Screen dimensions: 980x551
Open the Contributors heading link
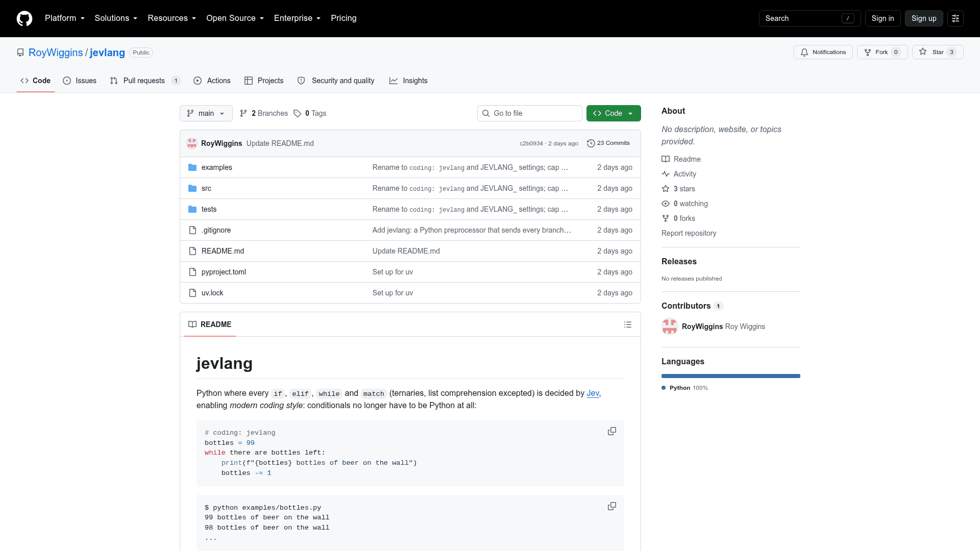click(692, 306)
